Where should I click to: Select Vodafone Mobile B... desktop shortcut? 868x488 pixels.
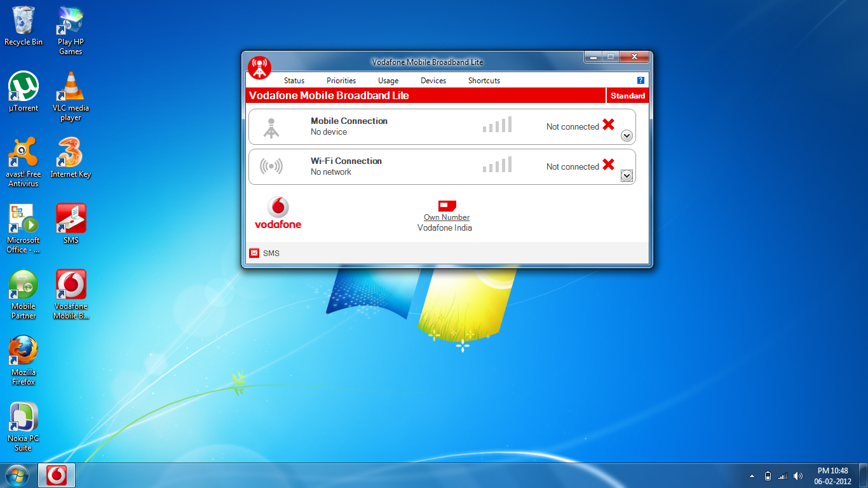[x=71, y=295]
